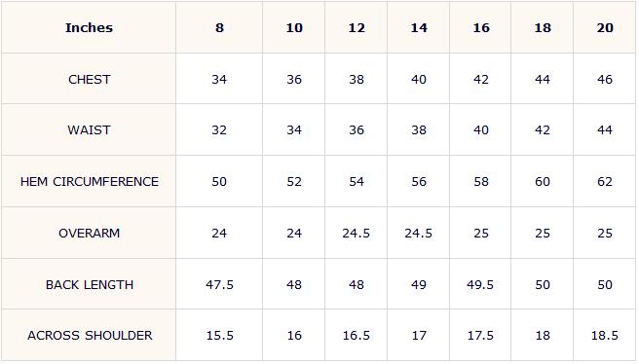Screen dimensions: 639x364
Task: Select waist value 40 for size 16
Action: coord(481,130)
